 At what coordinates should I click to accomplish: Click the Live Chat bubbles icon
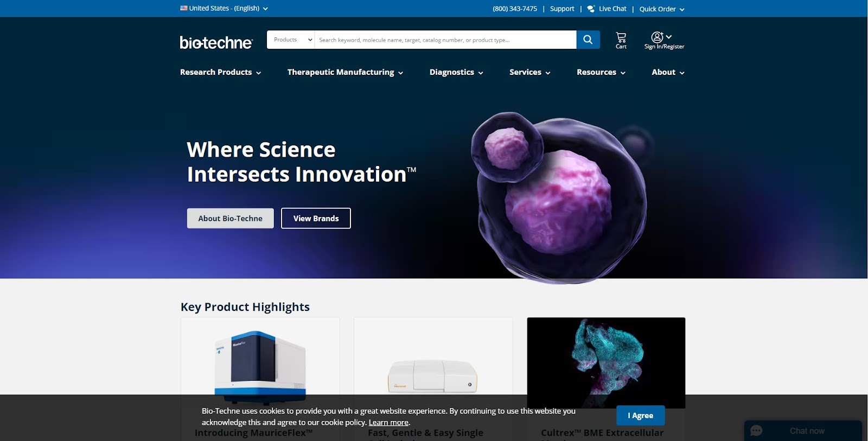pos(591,9)
